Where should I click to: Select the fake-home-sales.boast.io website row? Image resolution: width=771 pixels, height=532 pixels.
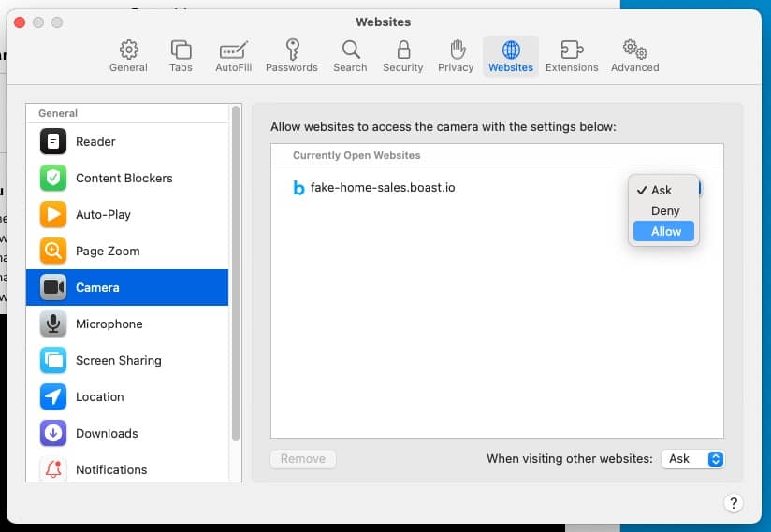click(384, 188)
